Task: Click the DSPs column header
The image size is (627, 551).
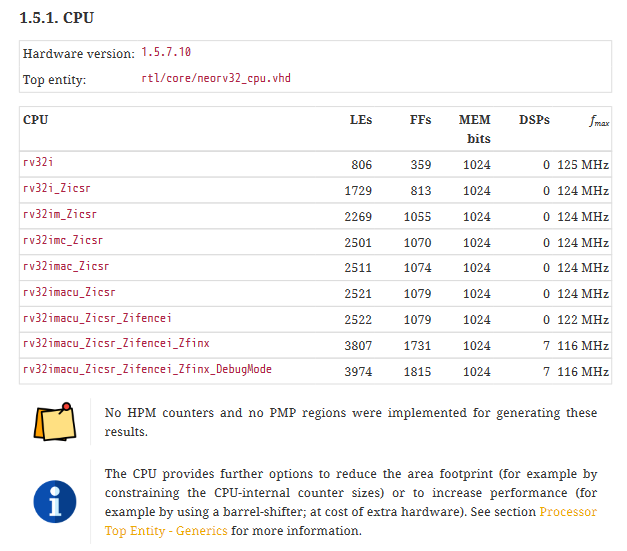Action: [534, 120]
